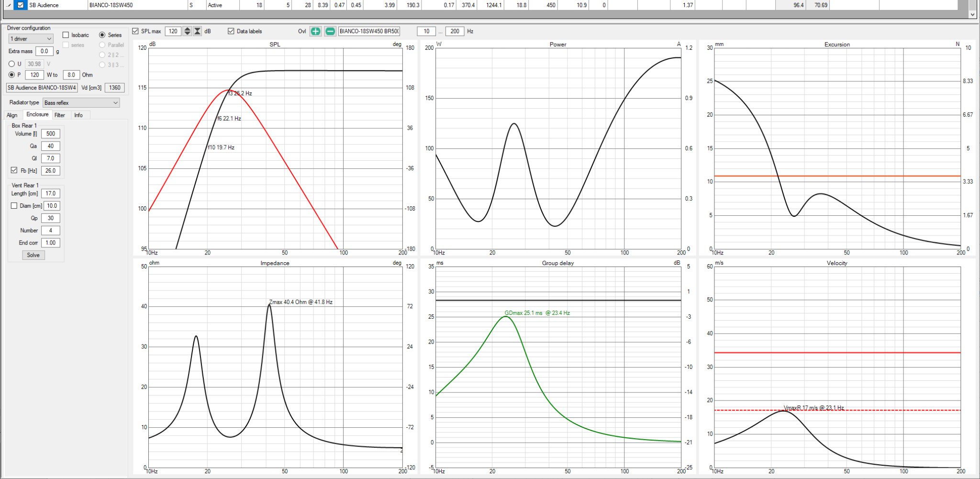The image size is (980, 479).
Task: Switch to the Filter tab
Action: tap(60, 115)
